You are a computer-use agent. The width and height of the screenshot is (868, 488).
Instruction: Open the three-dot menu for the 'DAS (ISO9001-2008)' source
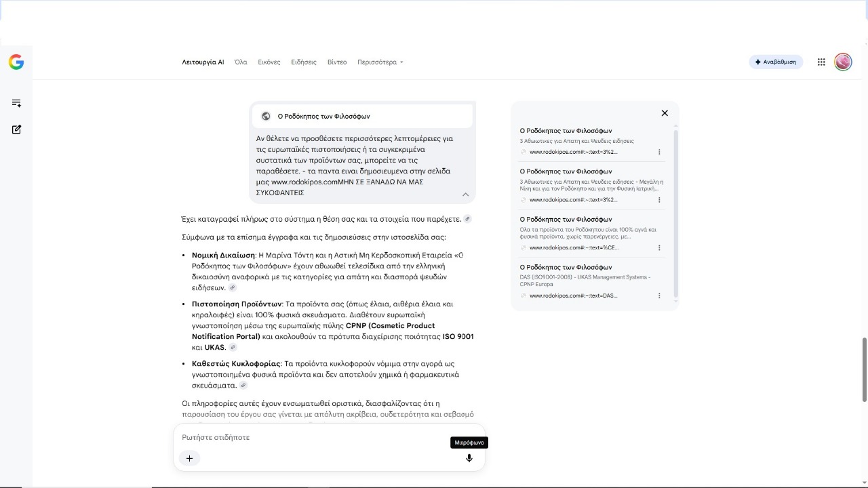pos(659,296)
